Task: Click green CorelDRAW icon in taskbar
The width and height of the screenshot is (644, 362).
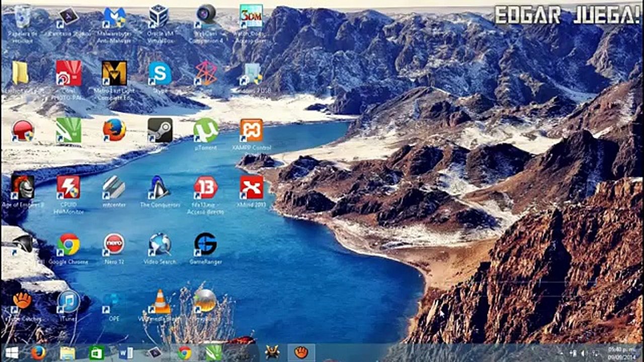Action: click(213, 353)
